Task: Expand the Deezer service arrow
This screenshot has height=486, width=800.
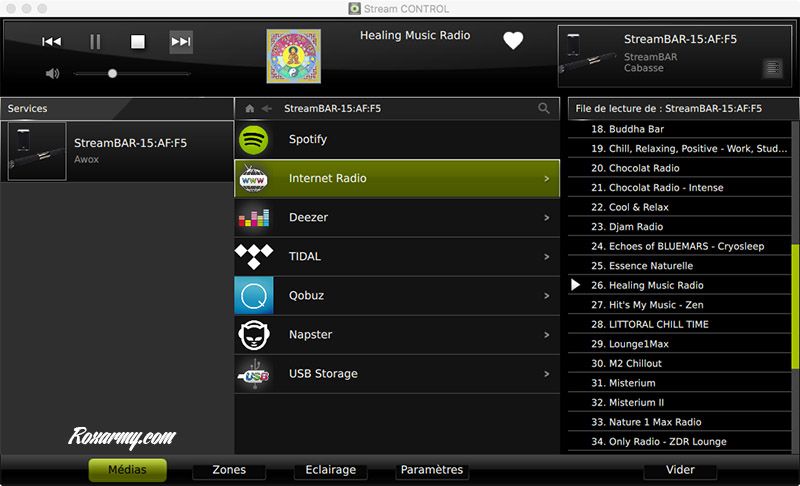Action: tap(546, 218)
